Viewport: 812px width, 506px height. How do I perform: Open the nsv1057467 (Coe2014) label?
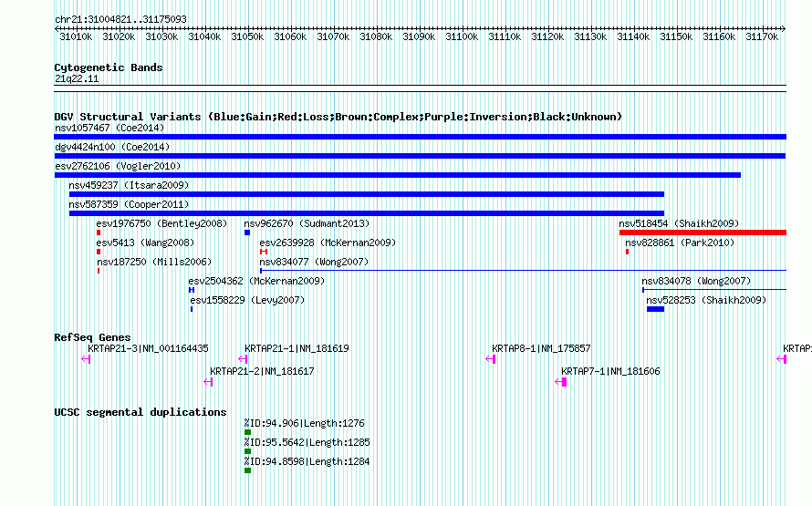tap(109, 128)
